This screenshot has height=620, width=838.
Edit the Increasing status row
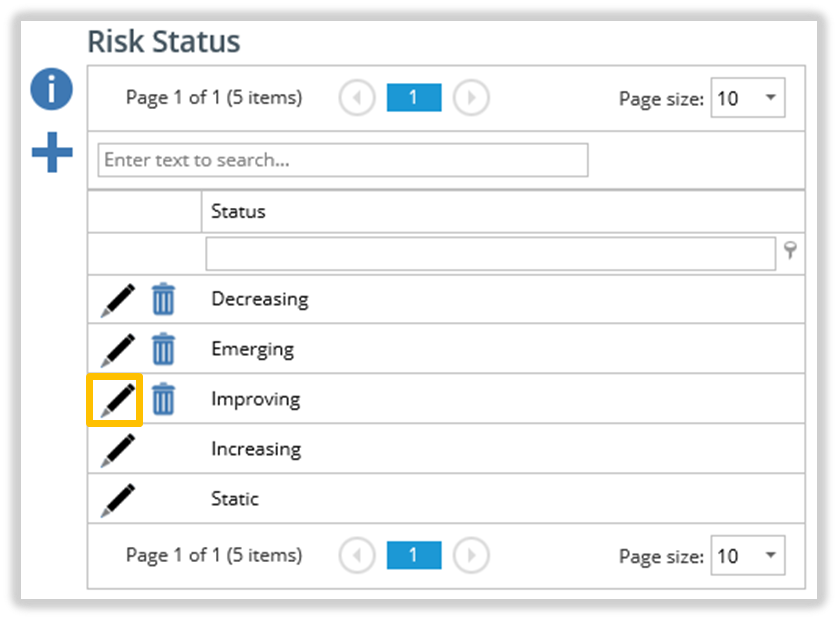click(118, 450)
